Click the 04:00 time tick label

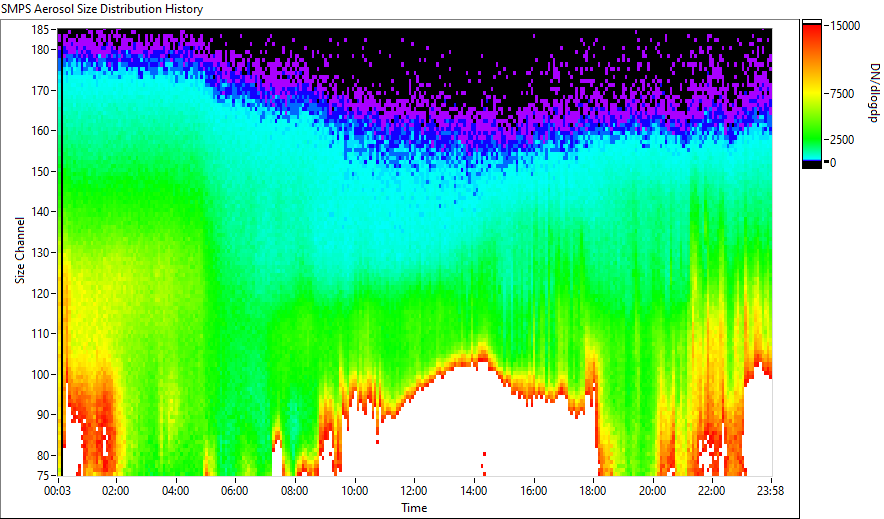[x=175, y=491]
